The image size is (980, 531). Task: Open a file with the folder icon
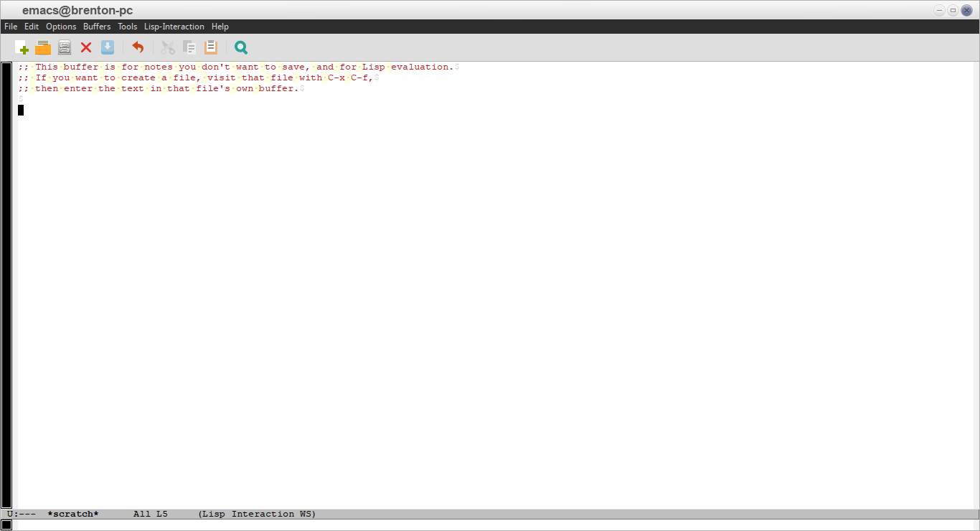43,48
